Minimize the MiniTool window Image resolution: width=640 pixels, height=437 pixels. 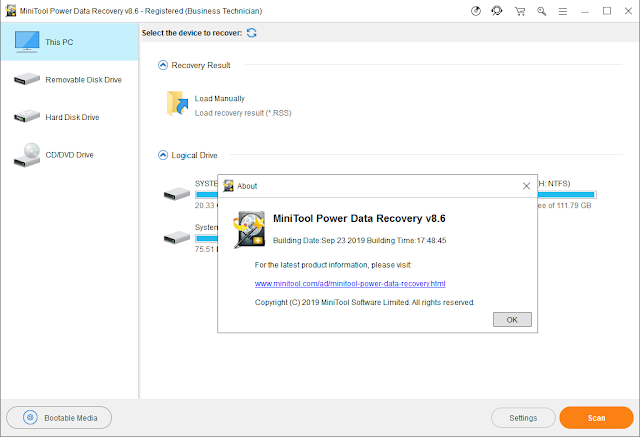coord(585,11)
